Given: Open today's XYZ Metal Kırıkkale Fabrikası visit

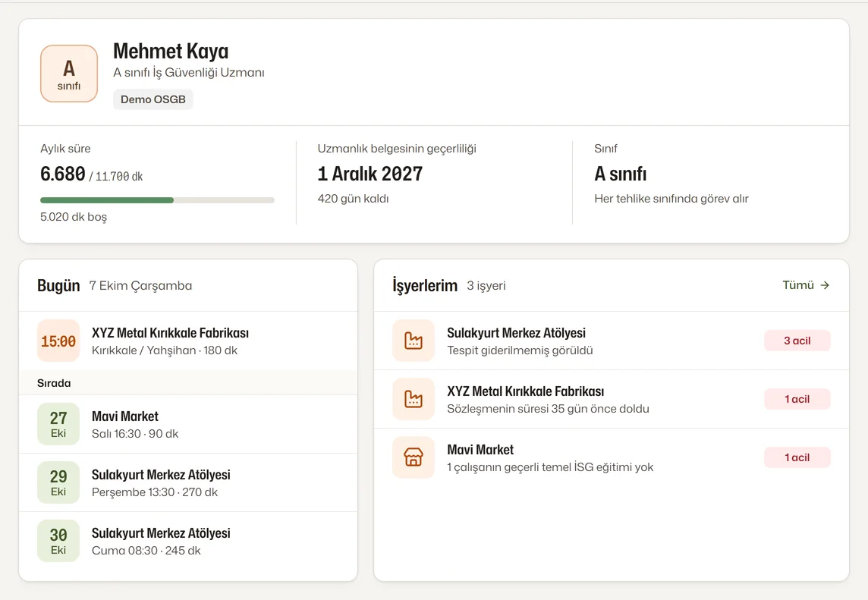Looking at the screenshot, I should pos(188,341).
